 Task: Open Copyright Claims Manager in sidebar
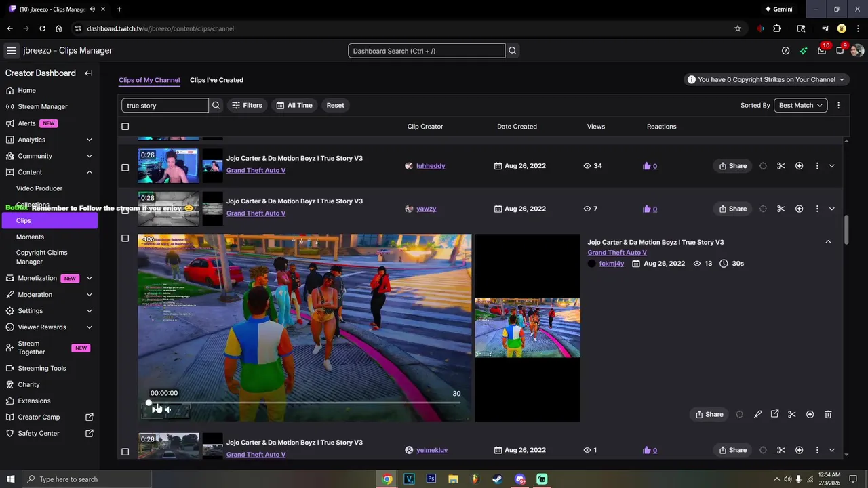[41, 257]
